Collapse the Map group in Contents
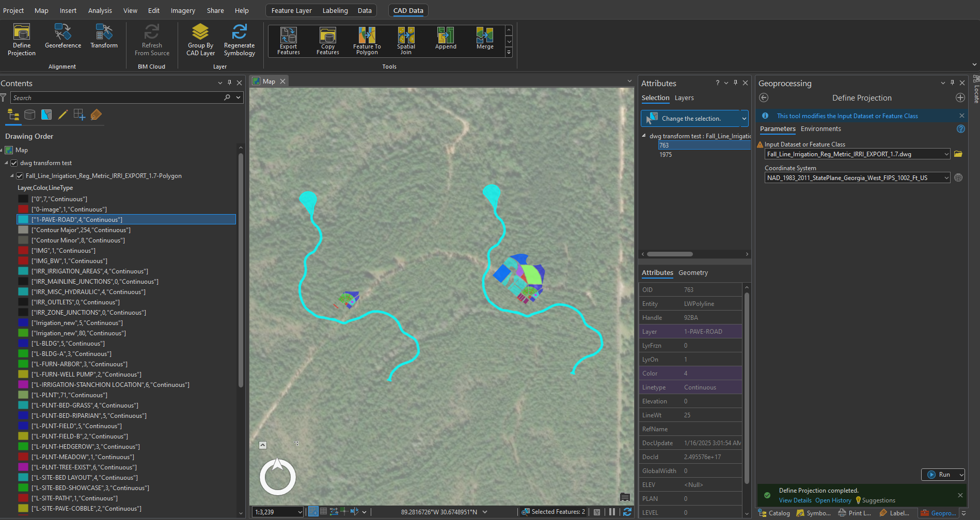The image size is (980, 520). point(4,150)
